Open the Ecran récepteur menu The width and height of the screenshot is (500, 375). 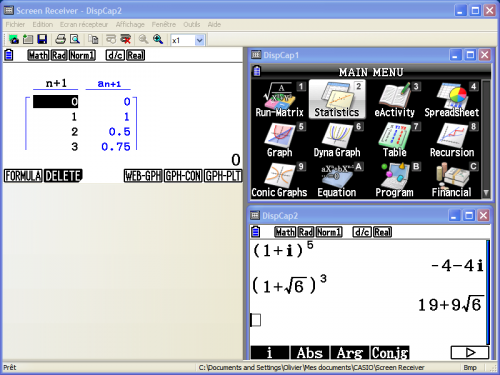click(x=84, y=24)
